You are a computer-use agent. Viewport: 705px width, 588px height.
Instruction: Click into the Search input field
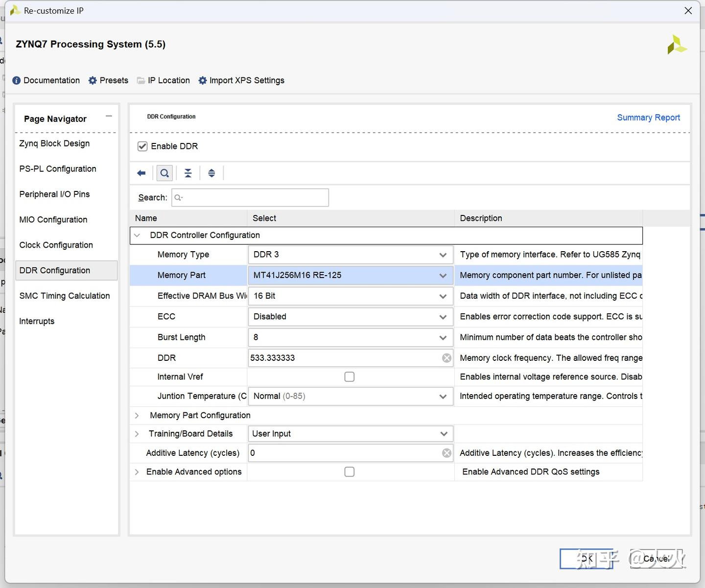(255, 197)
